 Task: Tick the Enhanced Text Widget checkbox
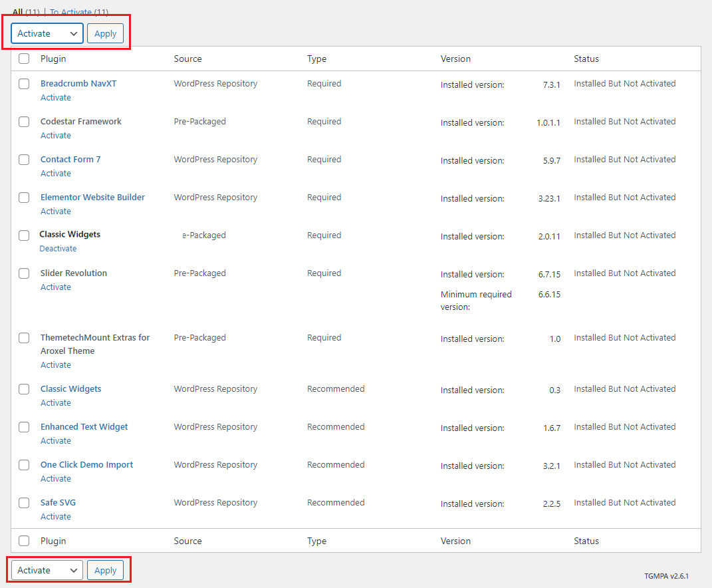(x=24, y=427)
